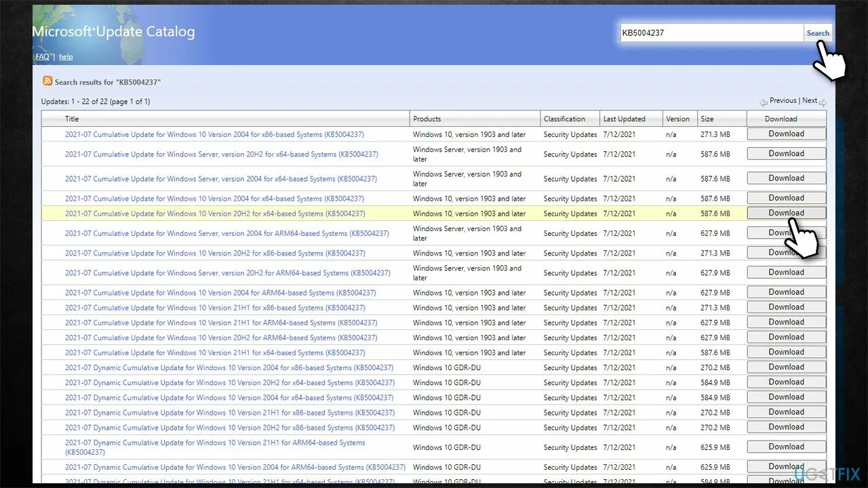Click the Search button
Viewport: 868px width, 488px height.
(x=818, y=33)
